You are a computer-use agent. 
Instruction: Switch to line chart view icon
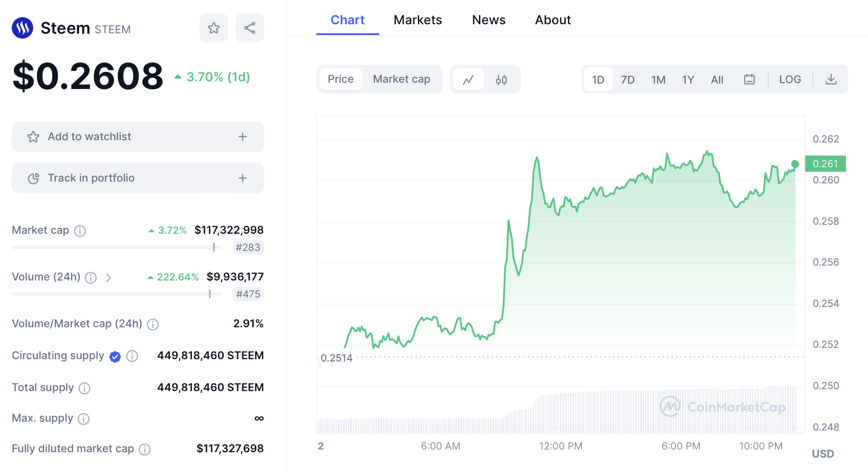pos(469,80)
